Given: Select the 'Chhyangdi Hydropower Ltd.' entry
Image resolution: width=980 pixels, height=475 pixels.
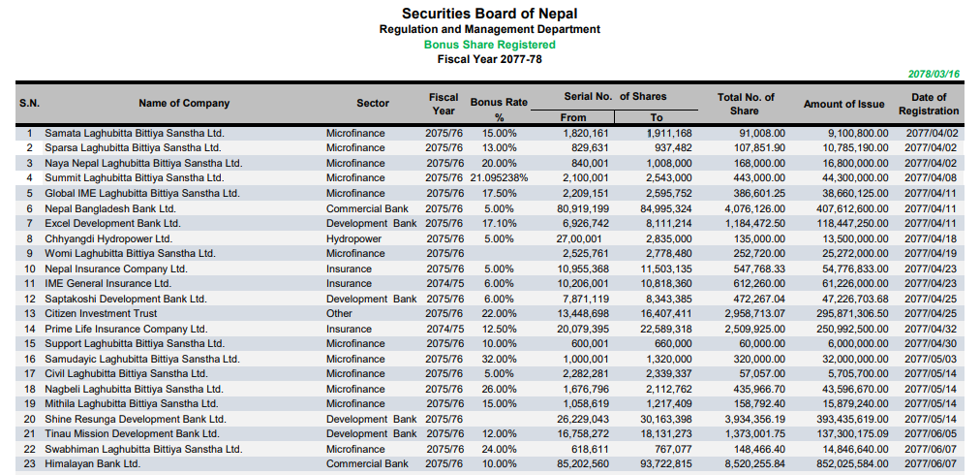Looking at the screenshot, I should click(x=108, y=238).
